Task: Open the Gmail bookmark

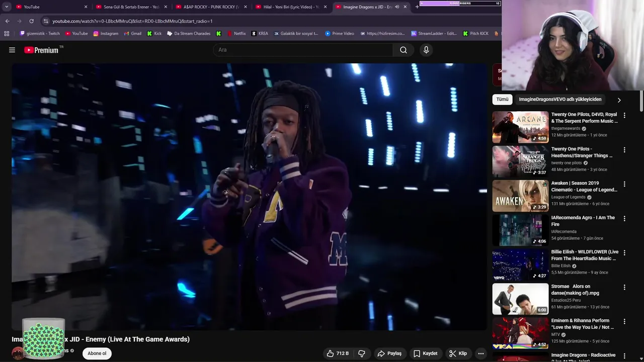Action: tap(132, 34)
